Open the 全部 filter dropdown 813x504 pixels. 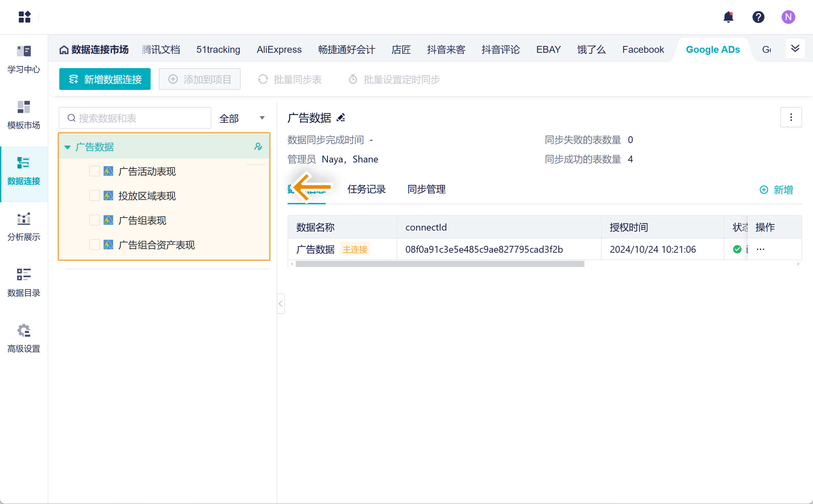click(242, 118)
